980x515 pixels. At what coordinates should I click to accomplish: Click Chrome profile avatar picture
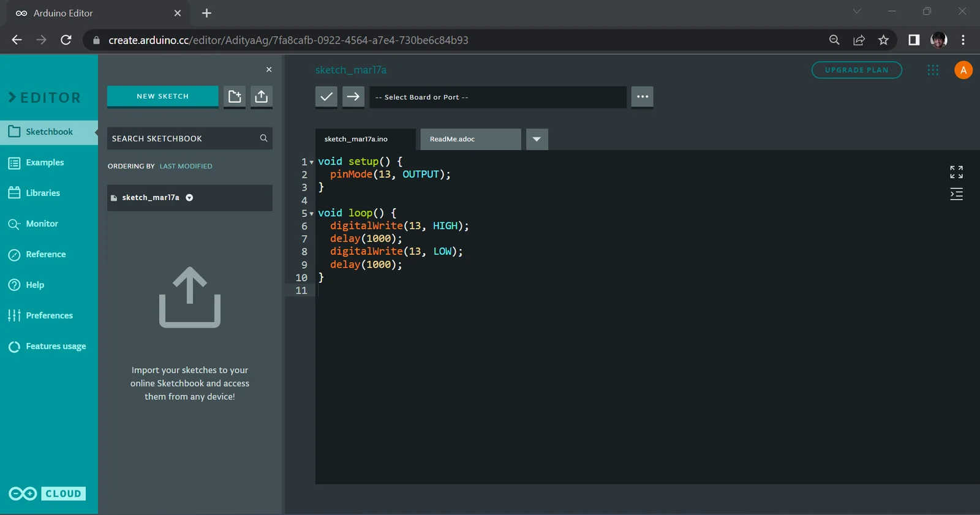click(938, 40)
